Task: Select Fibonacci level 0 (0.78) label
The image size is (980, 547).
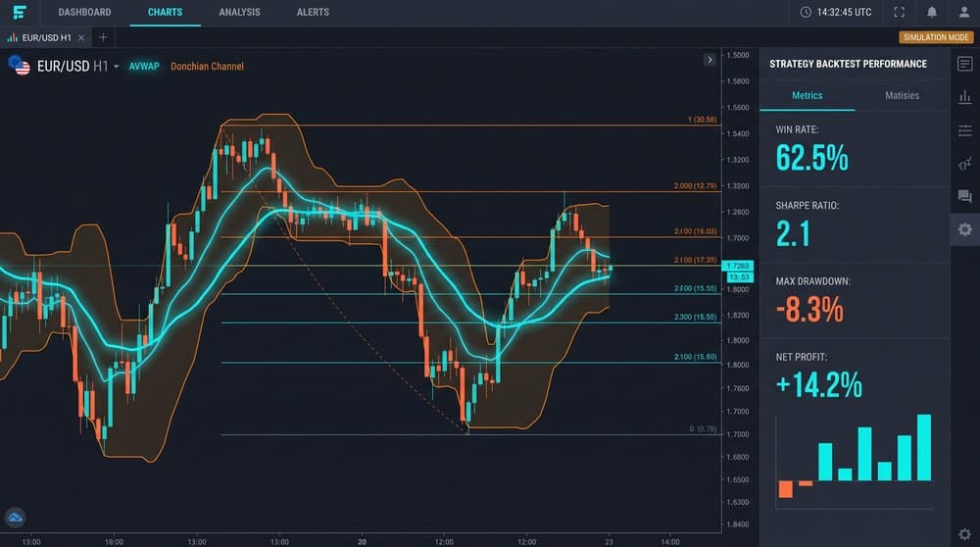Action: [x=703, y=428]
